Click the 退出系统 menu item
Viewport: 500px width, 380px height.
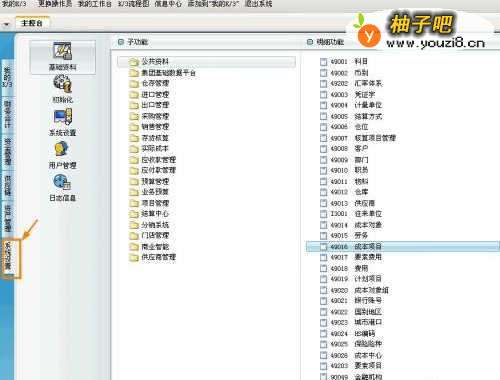[x=258, y=4]
